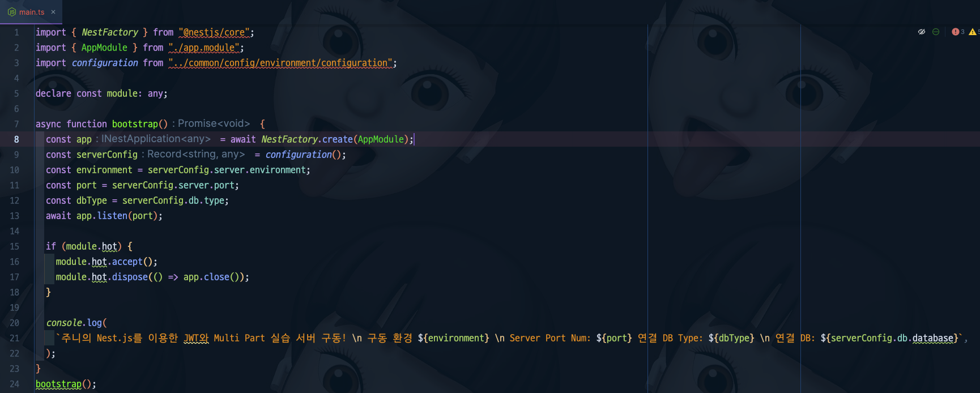Viewport: 980px width, 393px height.
Task: Open the red errors indicator showing 3
Action: click(958, 32)
